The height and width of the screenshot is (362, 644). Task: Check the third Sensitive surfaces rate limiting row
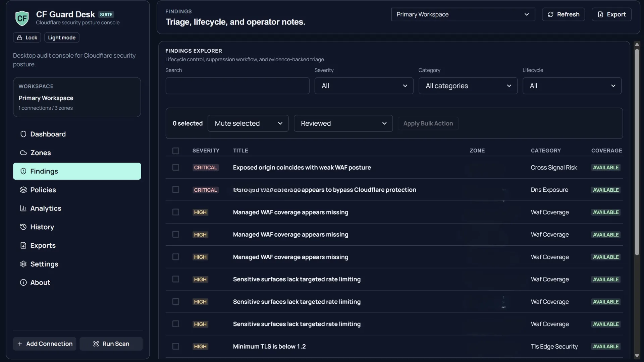pyautogui.click(x=176, y=324)
